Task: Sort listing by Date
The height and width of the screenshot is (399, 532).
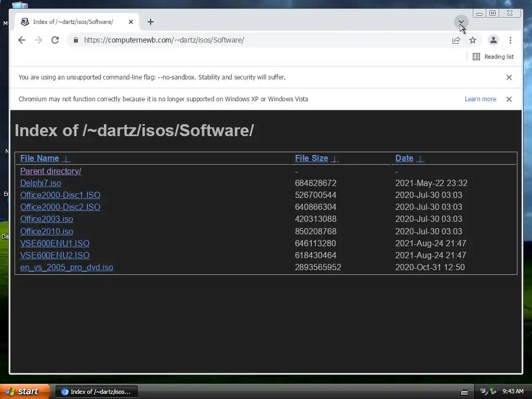Action: tap(404, 158)
